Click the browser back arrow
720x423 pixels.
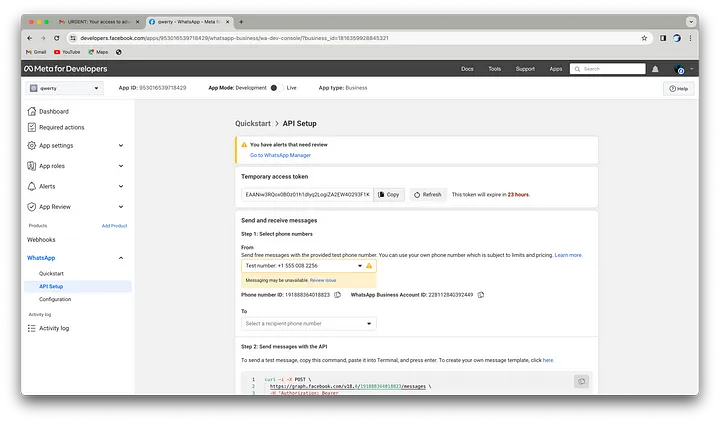pyautogui.click(x=30, y=38)
